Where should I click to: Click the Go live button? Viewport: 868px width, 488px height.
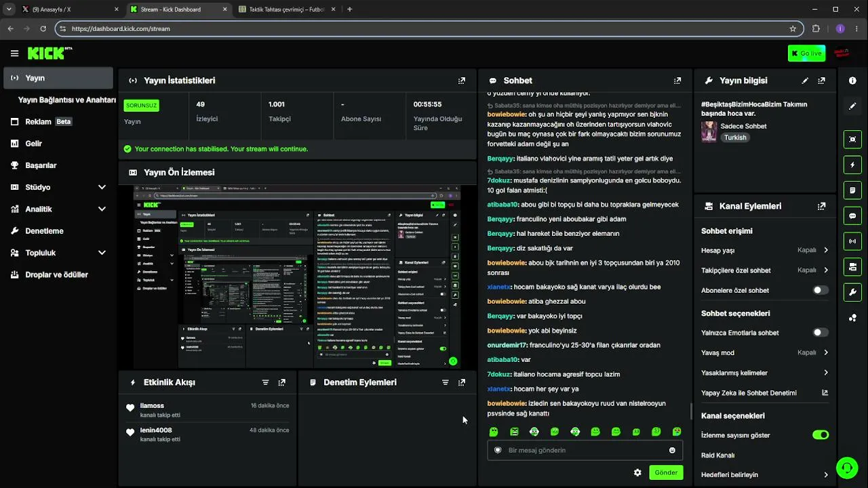[806, 54]
